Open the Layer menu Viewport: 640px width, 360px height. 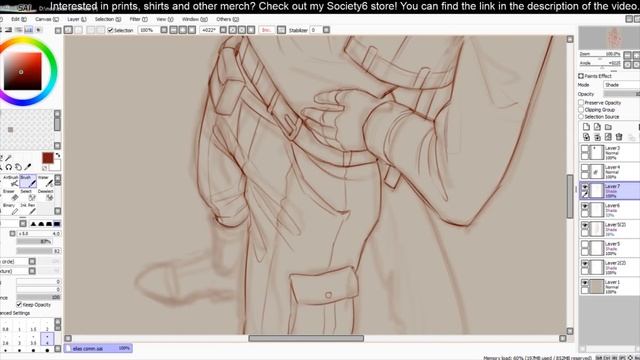(x=77, y=19)
